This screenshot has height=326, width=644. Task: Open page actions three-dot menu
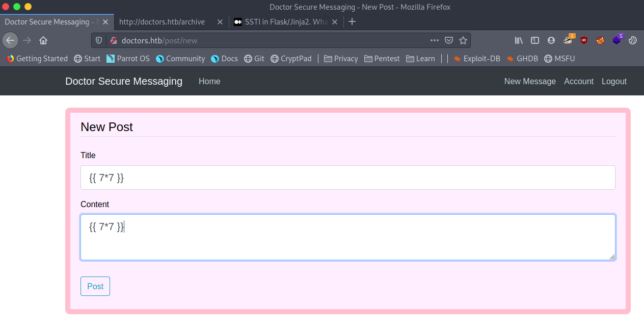tap(434, 40)
